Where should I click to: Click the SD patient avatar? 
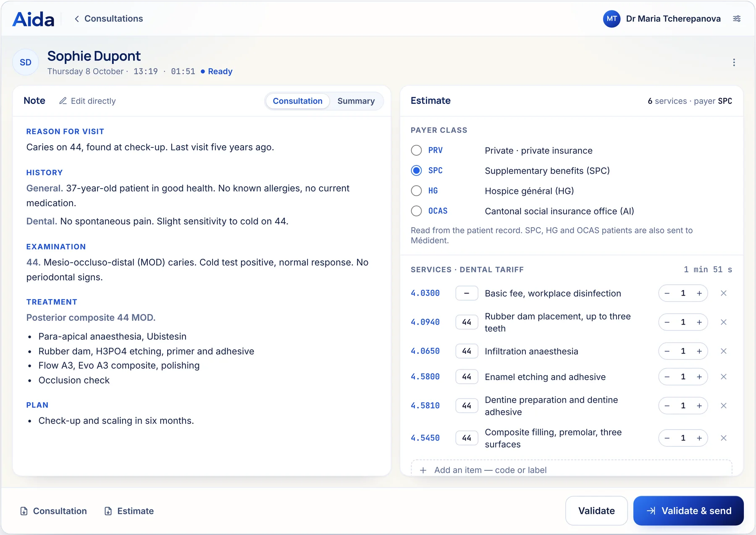(26, 62)
